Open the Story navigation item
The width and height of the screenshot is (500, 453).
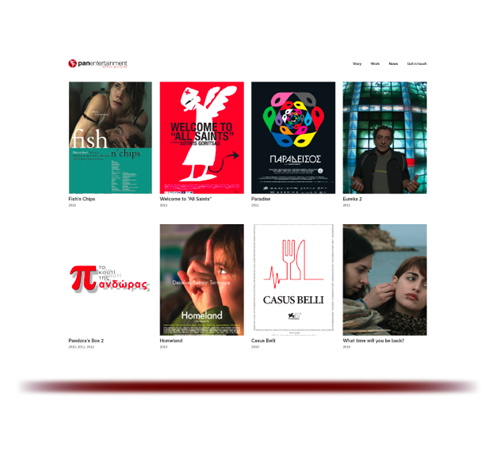pyautogui.click(x=357, y=64)
